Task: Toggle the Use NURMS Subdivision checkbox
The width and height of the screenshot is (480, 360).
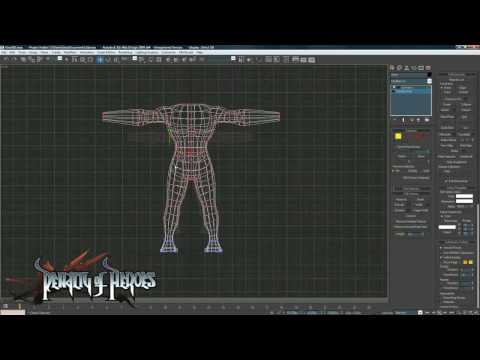Action: point(441,253)
